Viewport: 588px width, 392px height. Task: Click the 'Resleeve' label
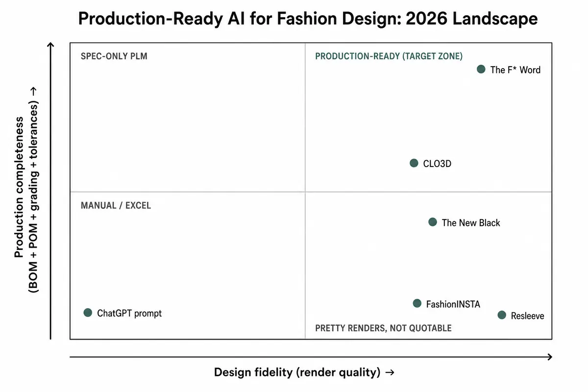coord(528,316)
